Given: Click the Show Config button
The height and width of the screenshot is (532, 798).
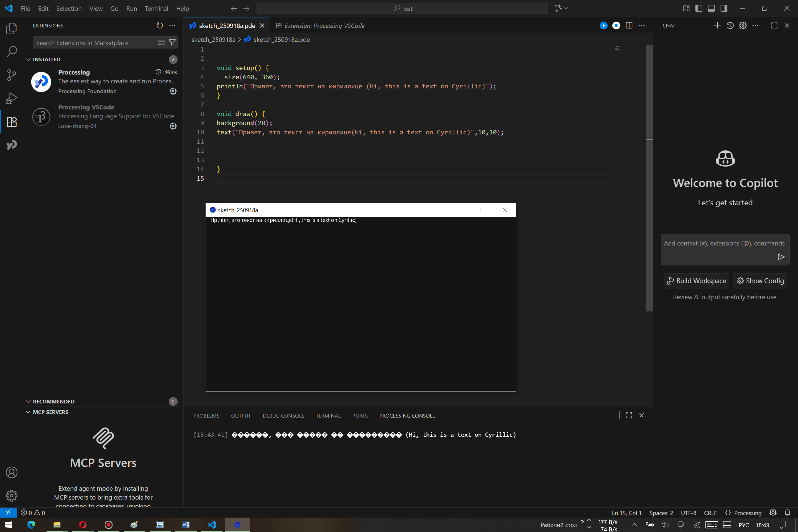Looking at the screenshot, I should pos(760,281).
